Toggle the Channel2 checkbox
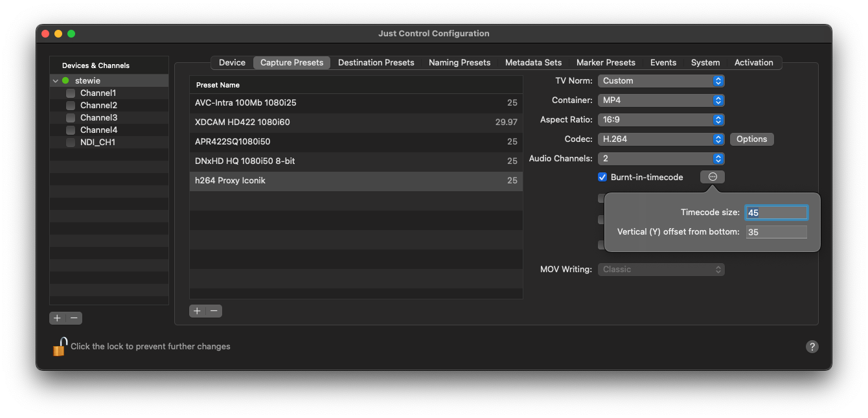 click(71, 106)
